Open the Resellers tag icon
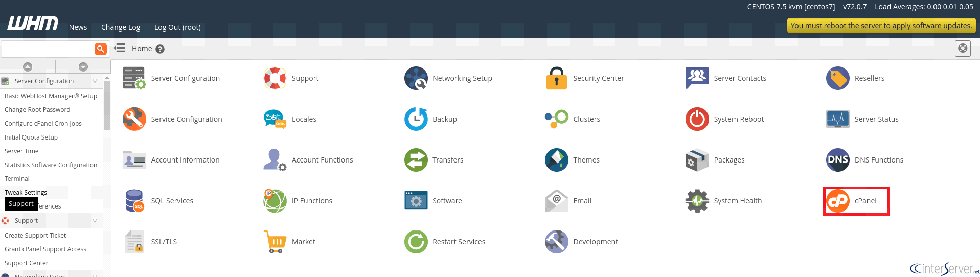 click(838, 78)
